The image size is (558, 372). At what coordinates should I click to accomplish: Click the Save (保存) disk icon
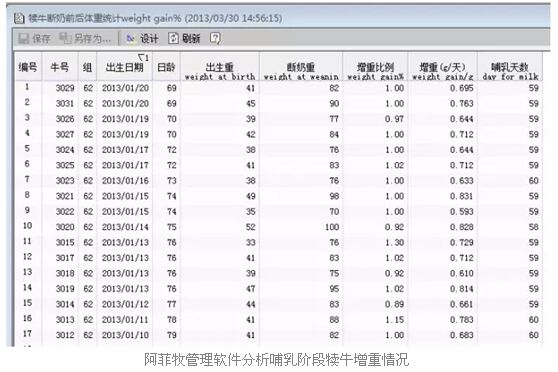[23, 38]
